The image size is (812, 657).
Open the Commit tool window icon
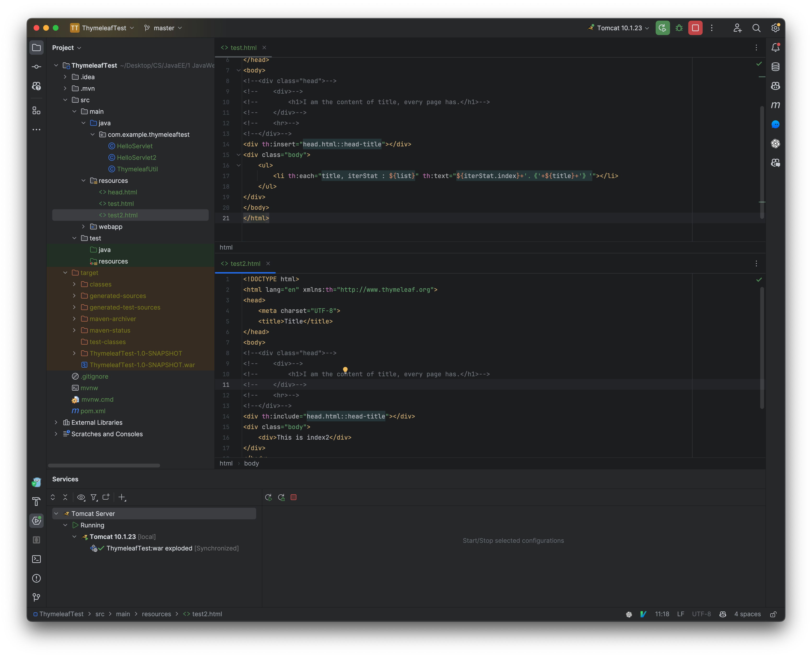[36, 67]
